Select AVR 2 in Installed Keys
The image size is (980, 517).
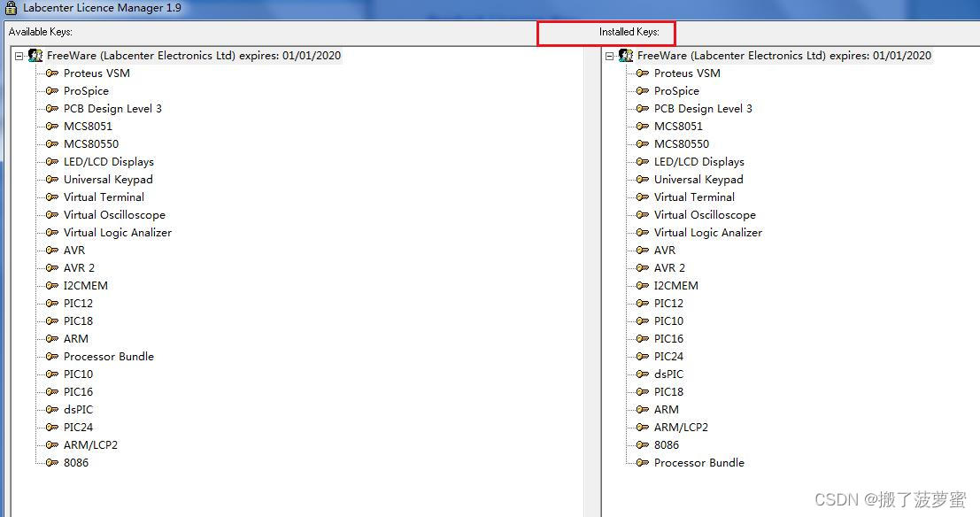pos(669,268)
